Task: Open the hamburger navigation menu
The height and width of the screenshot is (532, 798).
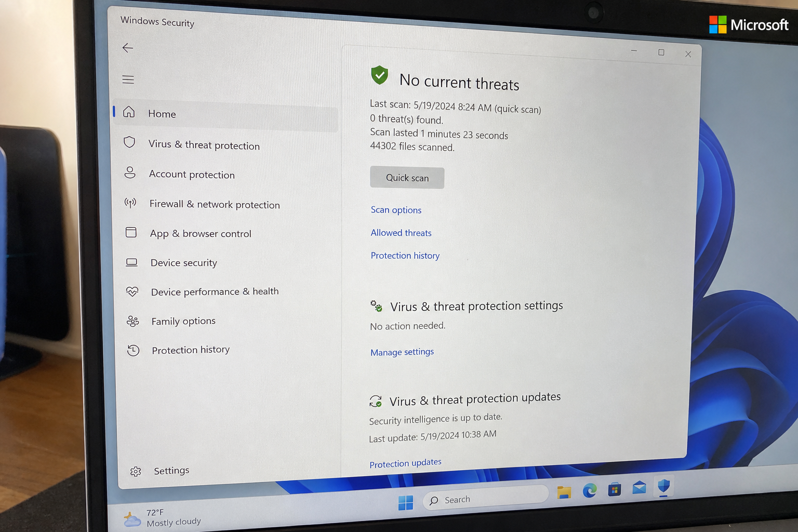Action: (x=128, y=79)
